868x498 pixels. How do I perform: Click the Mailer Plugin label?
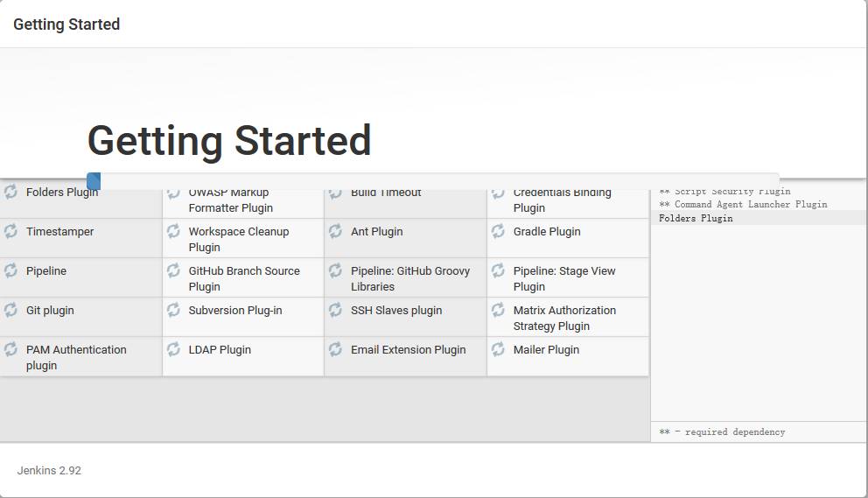pyautogui.click(x=546, y=349)
